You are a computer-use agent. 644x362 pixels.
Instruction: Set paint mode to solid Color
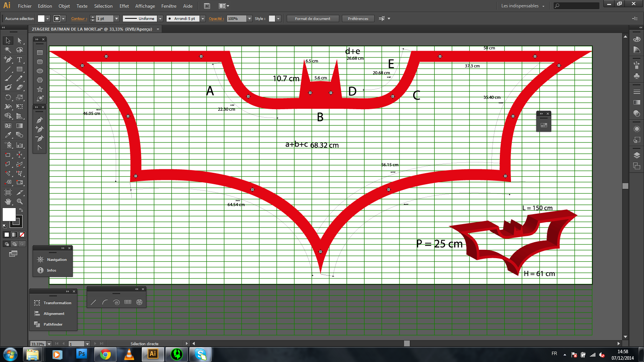click(7, 234)
